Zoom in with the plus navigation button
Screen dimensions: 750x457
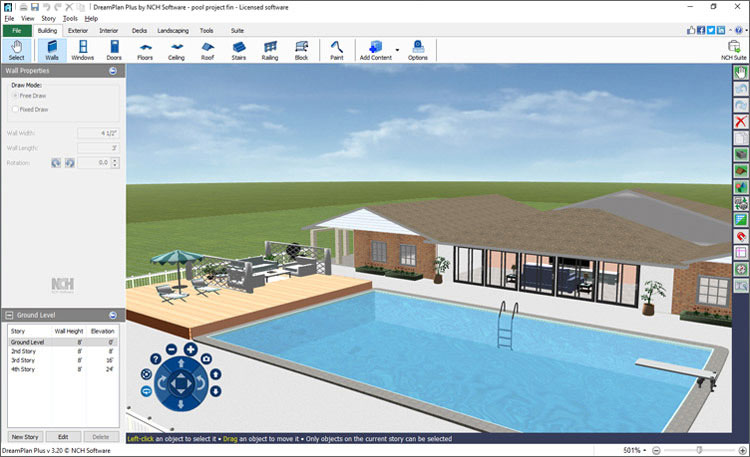point(189,349)
